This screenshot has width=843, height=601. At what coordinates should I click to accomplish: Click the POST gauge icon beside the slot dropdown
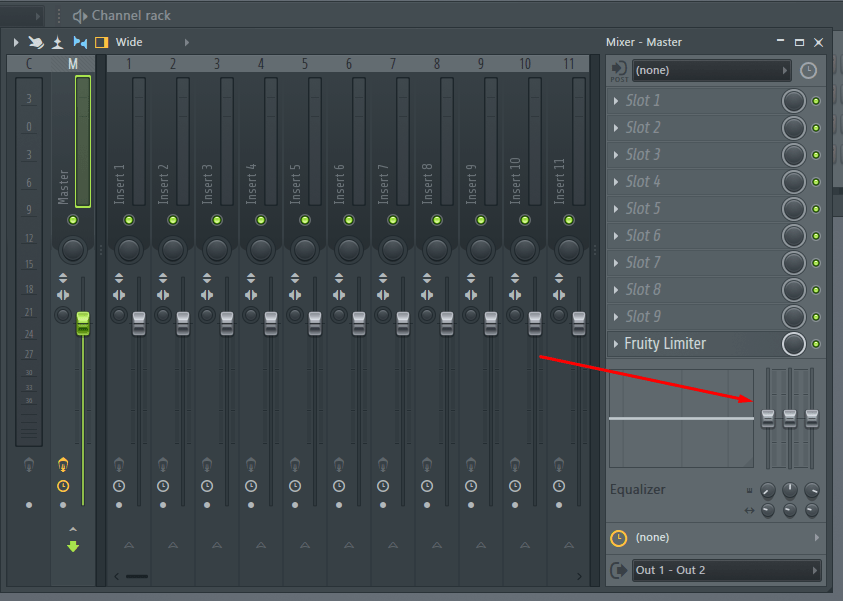pyautogui.click(x=618, y=70)
